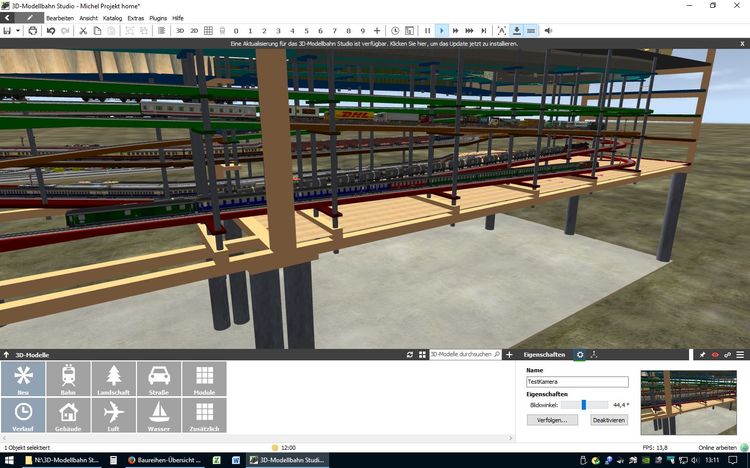
Task: Open the simulation time clock icon
Action: point(395,31)
